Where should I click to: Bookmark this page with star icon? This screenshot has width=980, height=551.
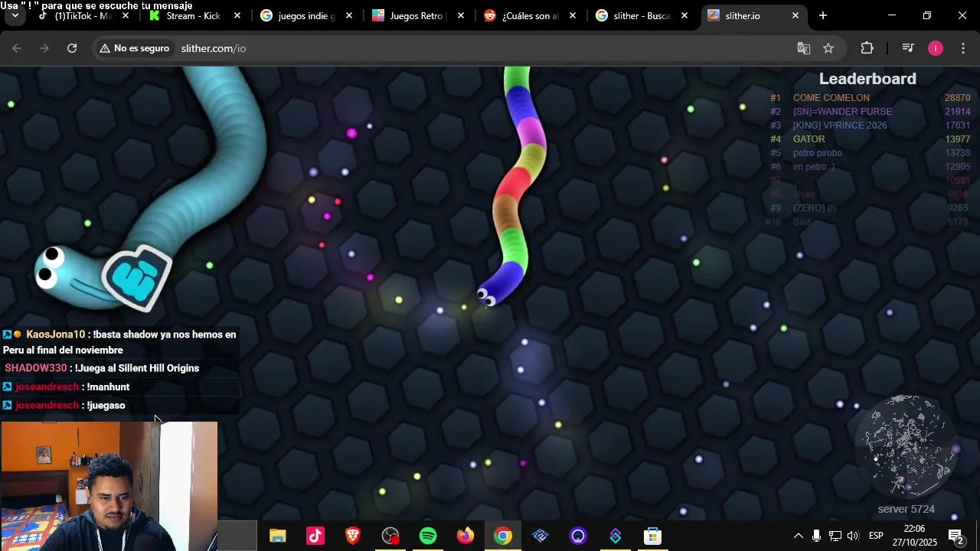click(x=828, y=48)
